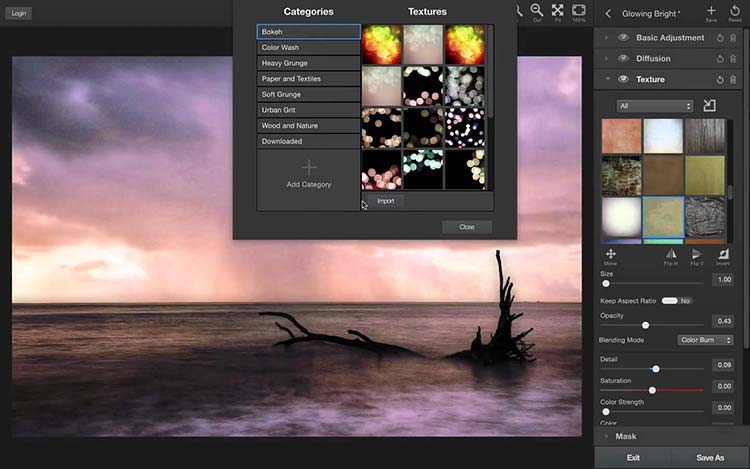
Task: Click the Zoom Out magnifier icon
Action: point(537,11)
